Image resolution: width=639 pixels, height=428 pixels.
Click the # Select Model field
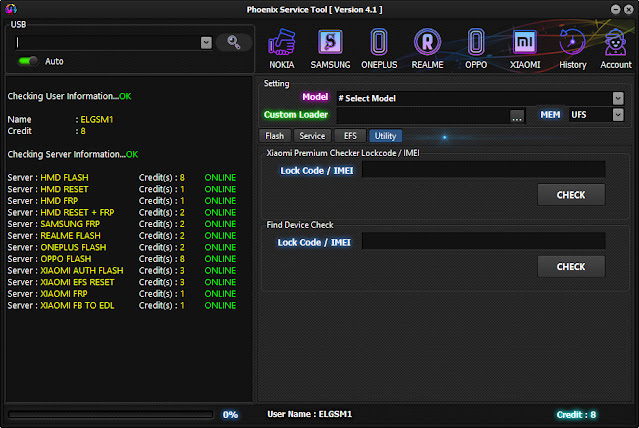(474, 98)
